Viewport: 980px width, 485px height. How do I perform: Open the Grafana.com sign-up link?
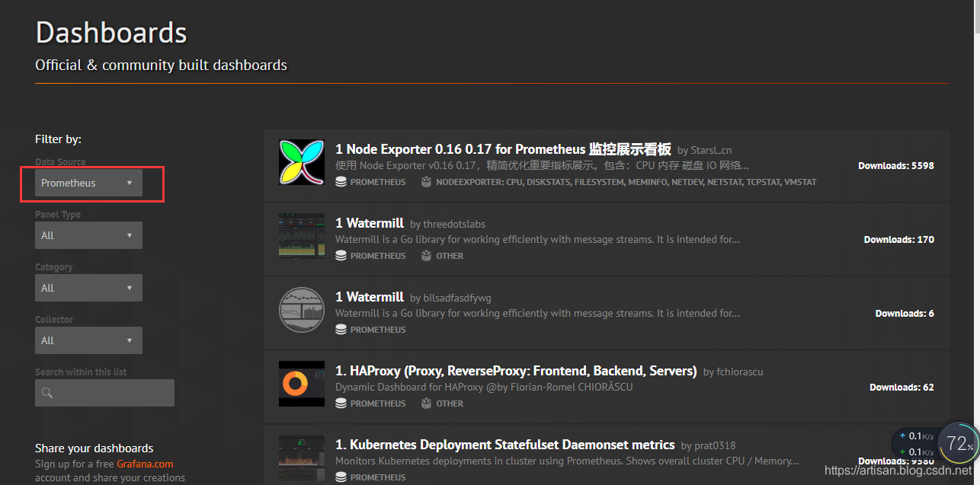(145, 464)
